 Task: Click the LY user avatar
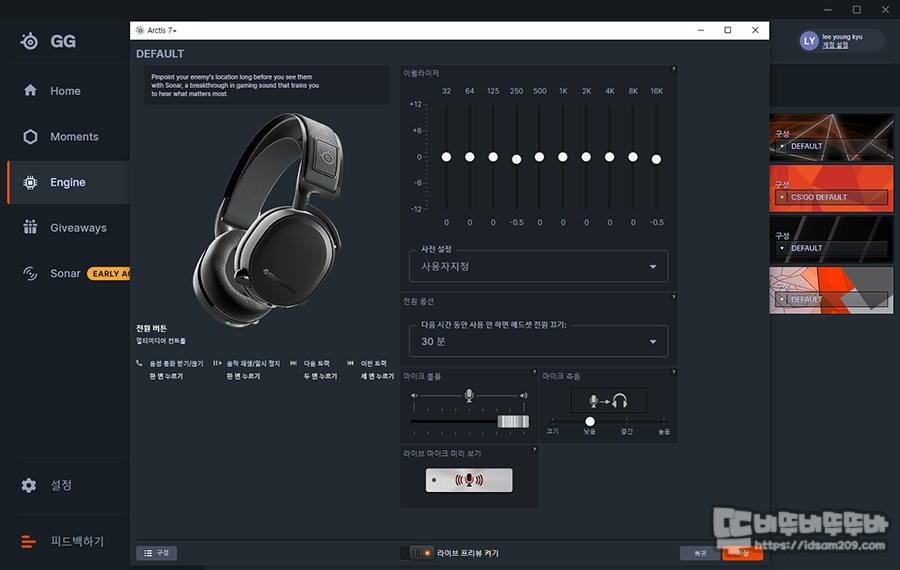809,41
